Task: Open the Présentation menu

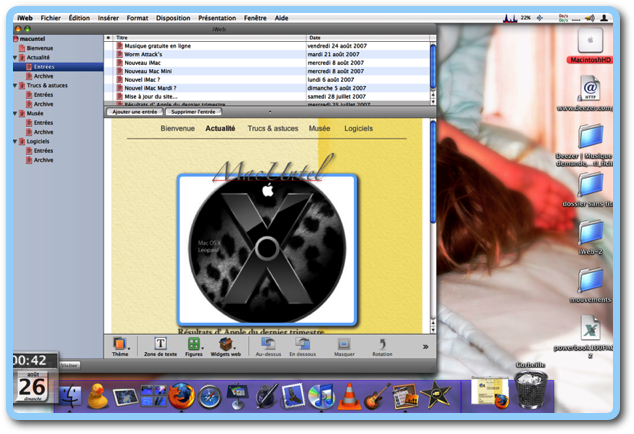Action: 217,18
